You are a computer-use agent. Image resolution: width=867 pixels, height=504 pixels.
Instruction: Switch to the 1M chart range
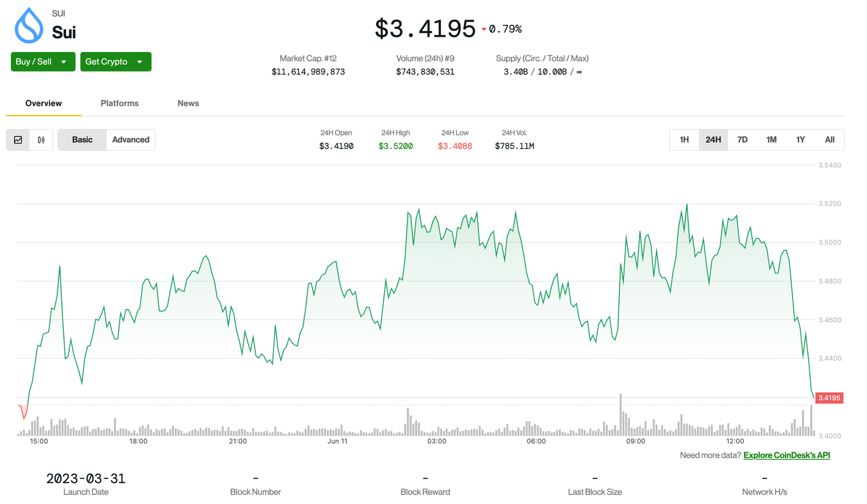click(x=771, y=139)
